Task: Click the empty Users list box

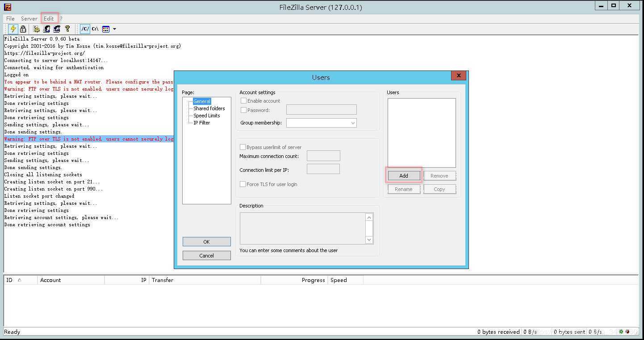Action: [422, 133]
